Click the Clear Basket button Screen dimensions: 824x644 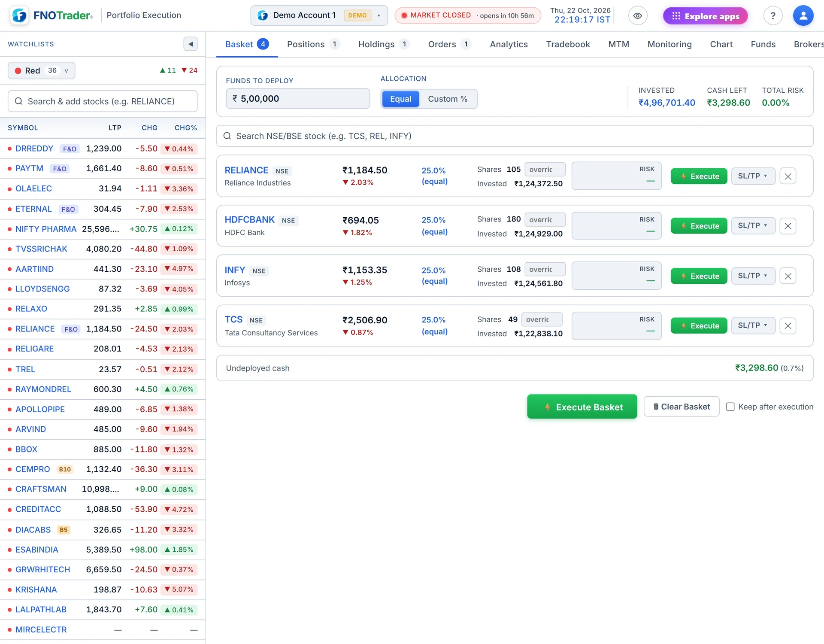682,407
